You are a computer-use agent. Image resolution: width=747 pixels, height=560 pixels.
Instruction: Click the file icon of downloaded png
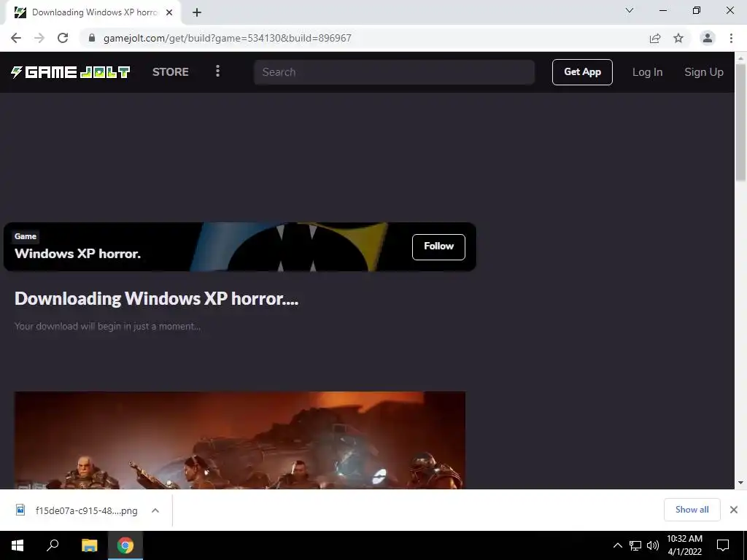[20, 510]
